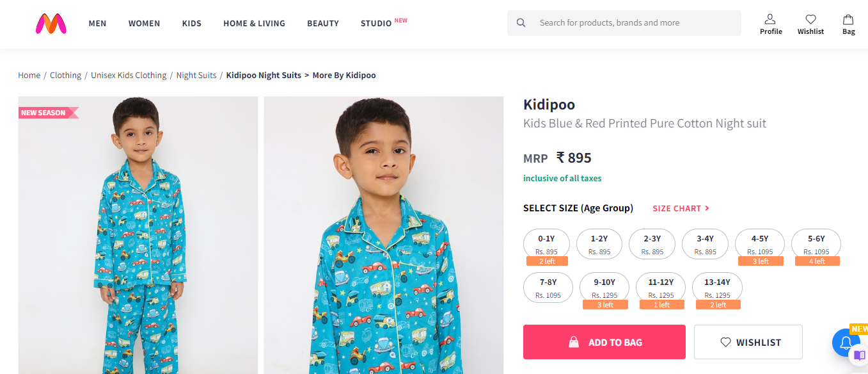Click the Wishlist button beside Add to Bag
868x374 pixels.
(748, 342)
